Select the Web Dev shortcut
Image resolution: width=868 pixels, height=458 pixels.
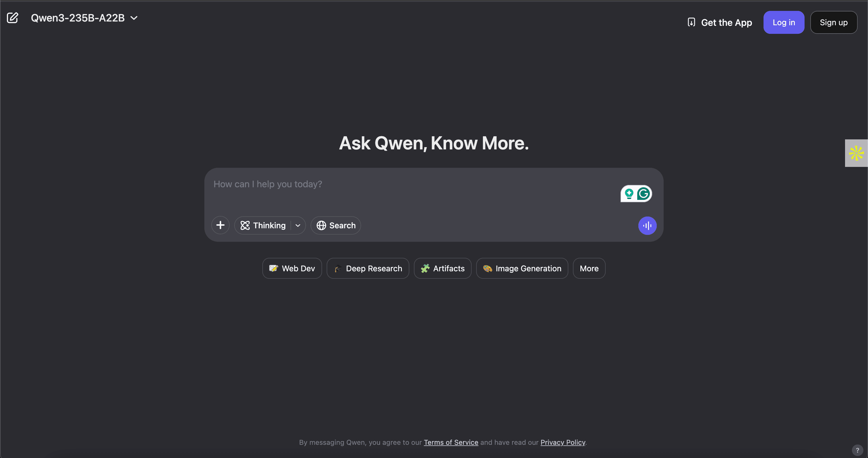pyautogui.click(x=292, y=268)
